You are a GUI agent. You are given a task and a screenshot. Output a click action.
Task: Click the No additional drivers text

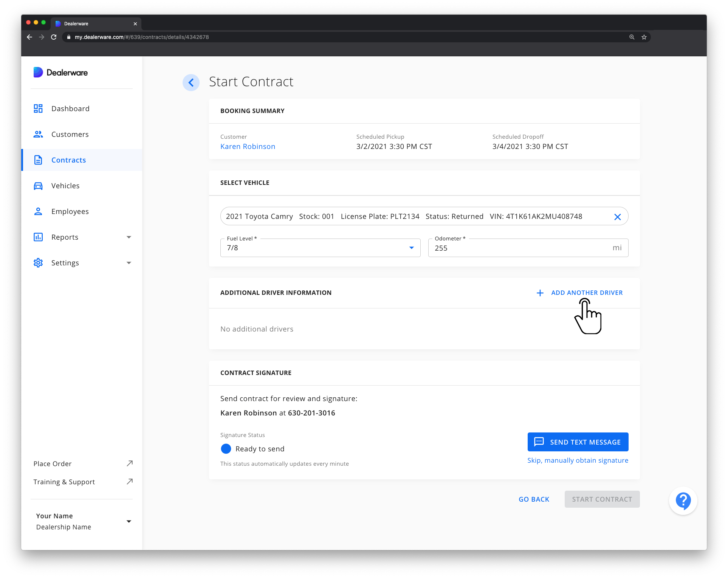(257, 329)
